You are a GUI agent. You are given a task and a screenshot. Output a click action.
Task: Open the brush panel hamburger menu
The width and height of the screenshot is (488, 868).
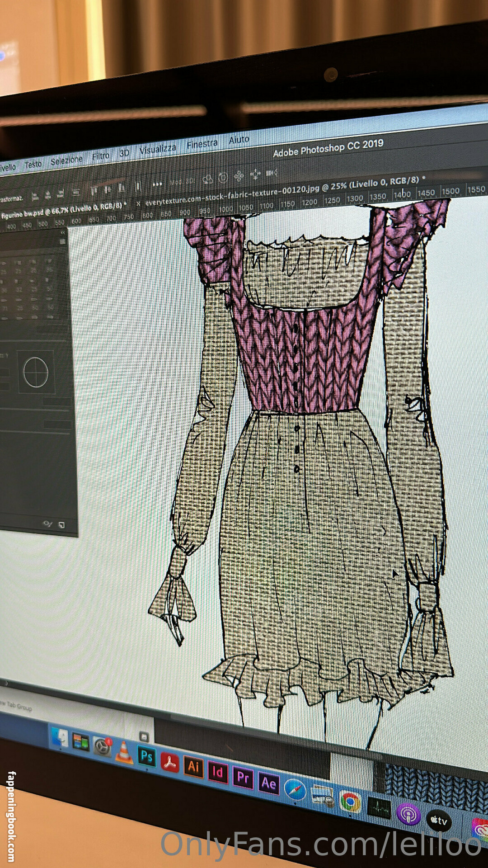[63, 242]
